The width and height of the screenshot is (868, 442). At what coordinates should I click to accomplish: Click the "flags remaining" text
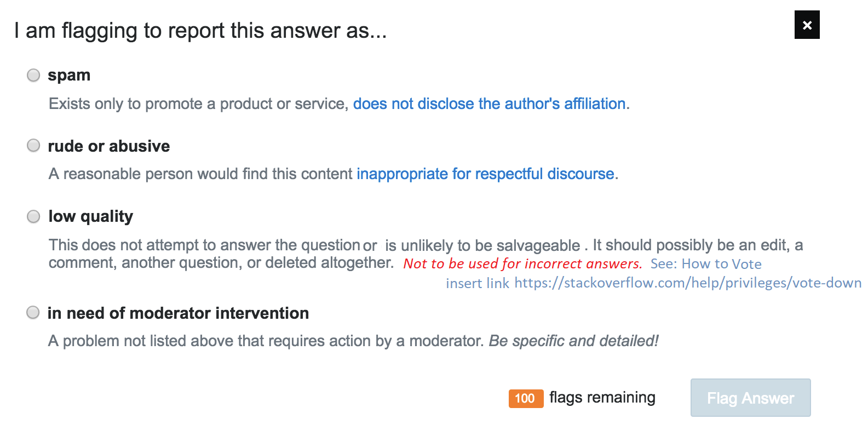pyautogui.click(x=602, y=398)
